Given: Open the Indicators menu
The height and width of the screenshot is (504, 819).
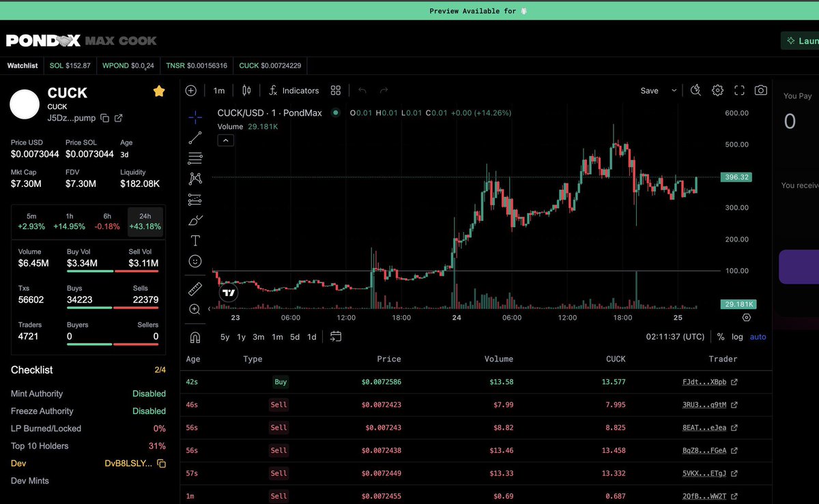Looking at the screenshot, I should pos(293,91).
